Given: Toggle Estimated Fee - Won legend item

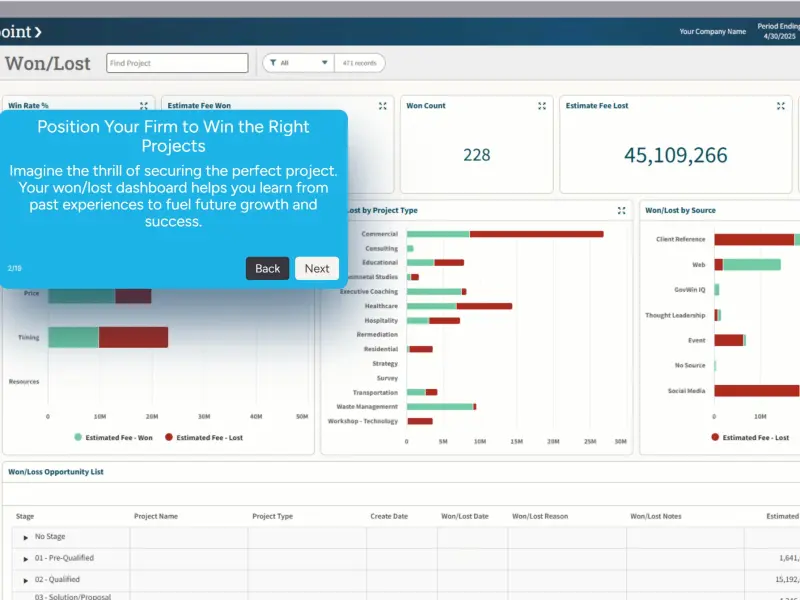Looking at the screenshot, I should pyautogui.click(x=113, y=437).
